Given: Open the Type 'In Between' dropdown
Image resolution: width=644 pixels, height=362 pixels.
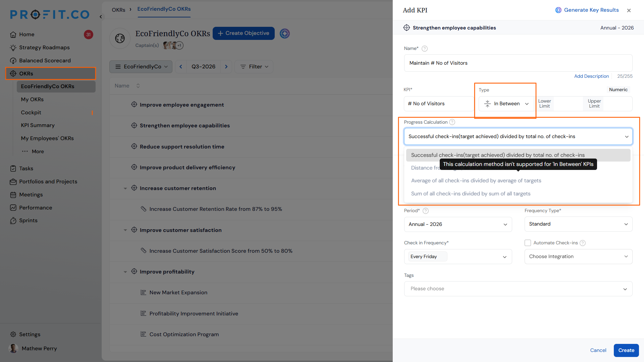Looking at the screenshot, I should pyautogui.click(x=506, y=104).
